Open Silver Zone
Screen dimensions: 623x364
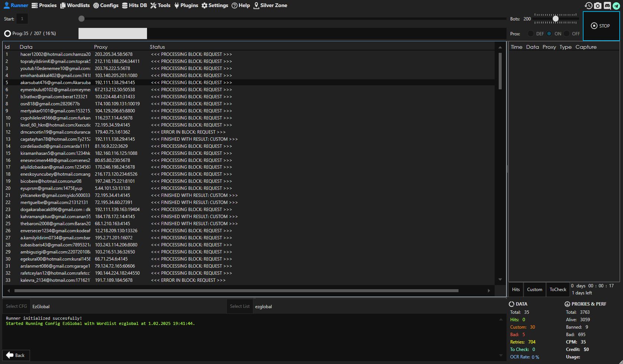point(270,5)
